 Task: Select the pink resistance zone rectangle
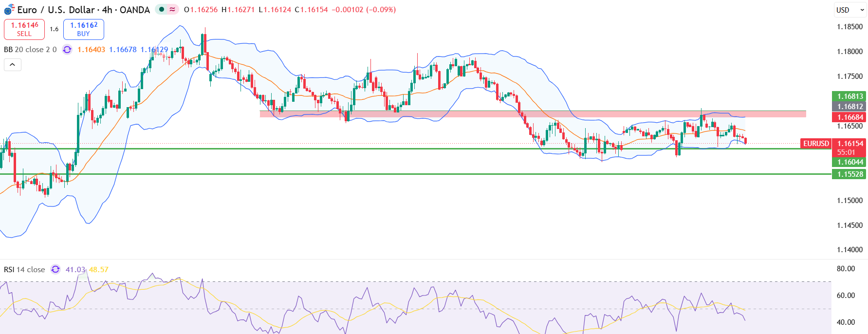pyautogui.click(x=533, y=114)
